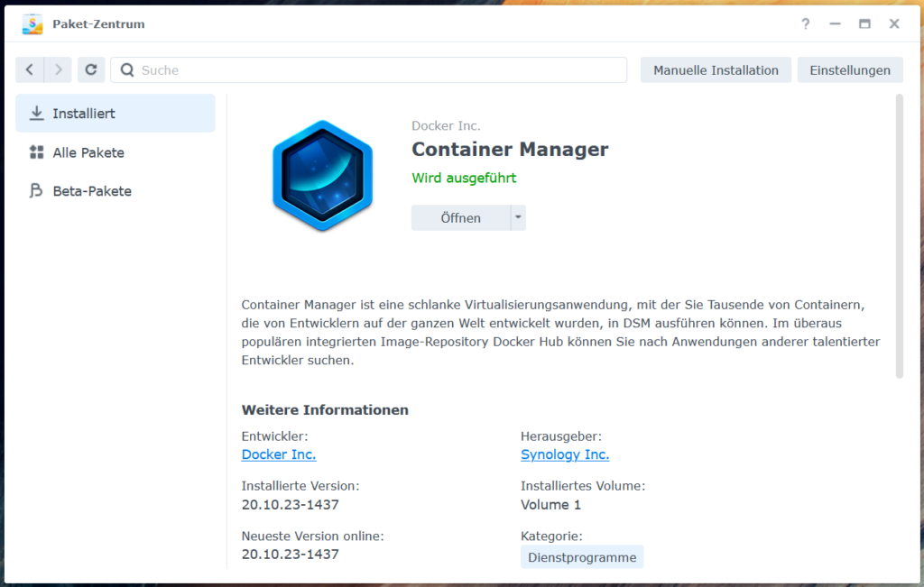Click the Container Manager description paragraph
This screenshot has width=924, height=587.
[561, 332]
